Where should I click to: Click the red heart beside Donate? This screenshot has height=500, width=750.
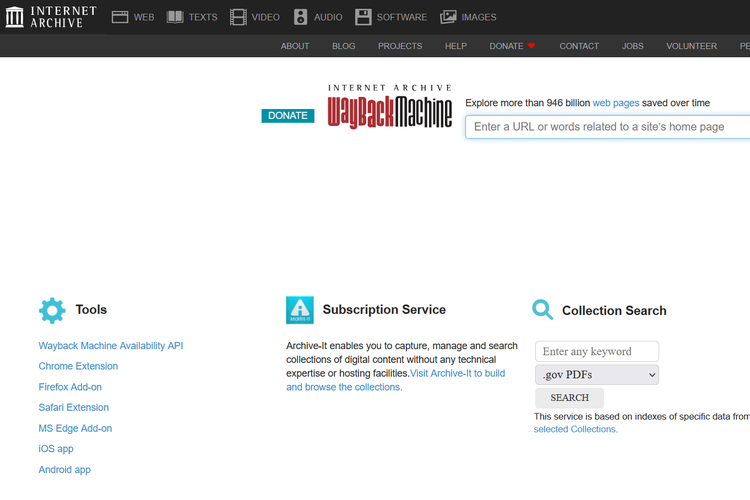pos(531,46)
